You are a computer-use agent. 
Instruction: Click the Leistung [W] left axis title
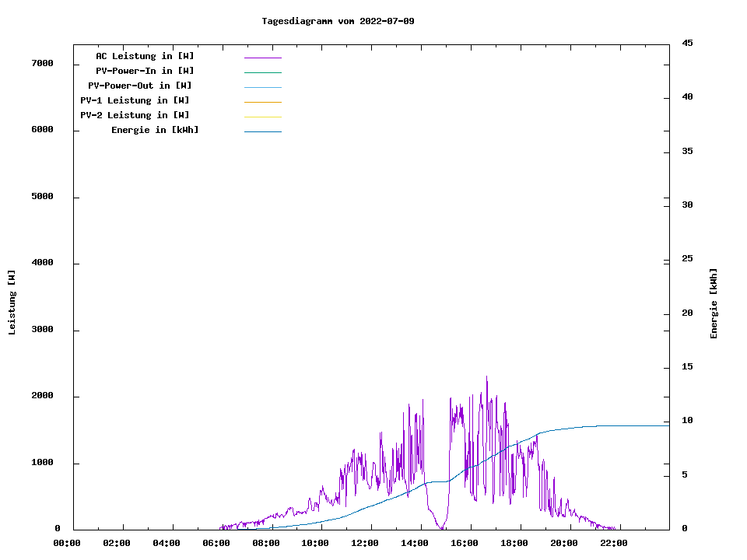click(12, 303)
